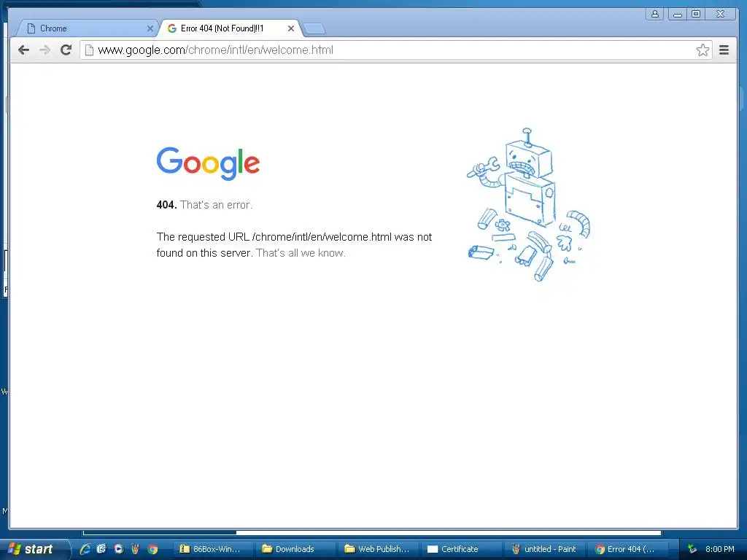Launch Internet Explorer from quick launch
The image size is (747, 560).
(85, 549)
